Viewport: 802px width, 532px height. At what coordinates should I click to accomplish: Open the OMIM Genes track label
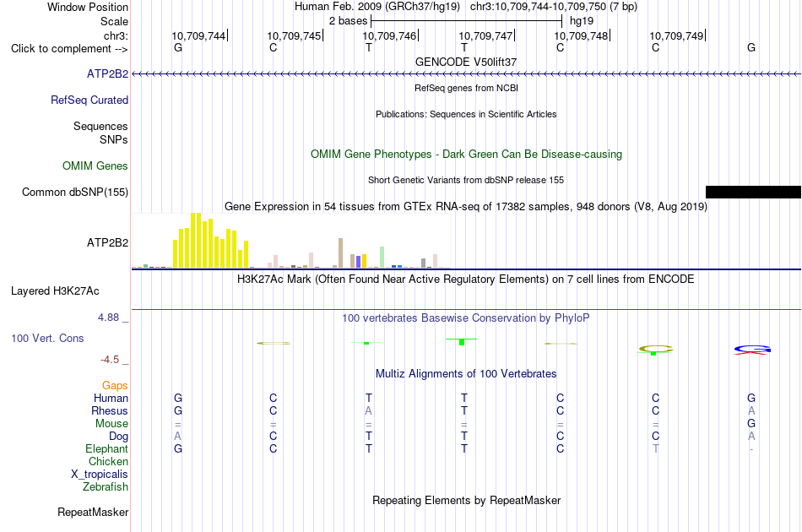[95, 166]
